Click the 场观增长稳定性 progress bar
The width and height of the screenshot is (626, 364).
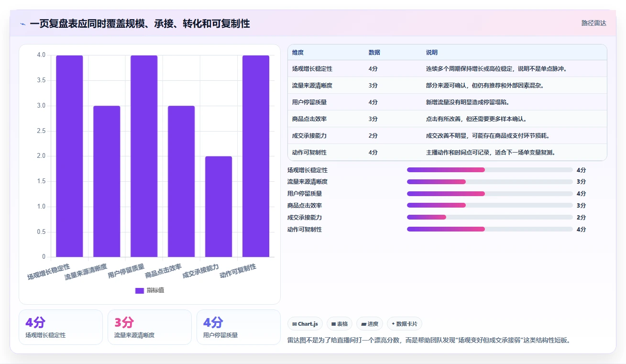pyautogui.click(x=490, y=170)
